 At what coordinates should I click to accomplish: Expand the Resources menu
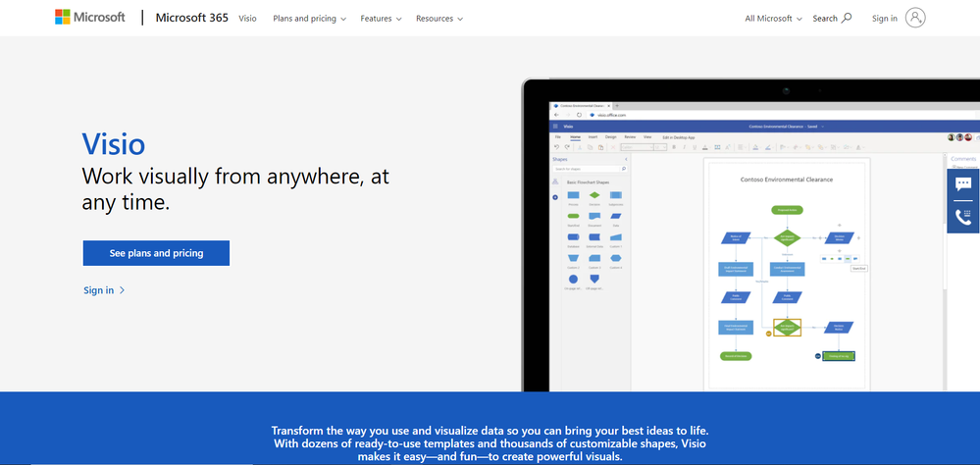(439, 19)
